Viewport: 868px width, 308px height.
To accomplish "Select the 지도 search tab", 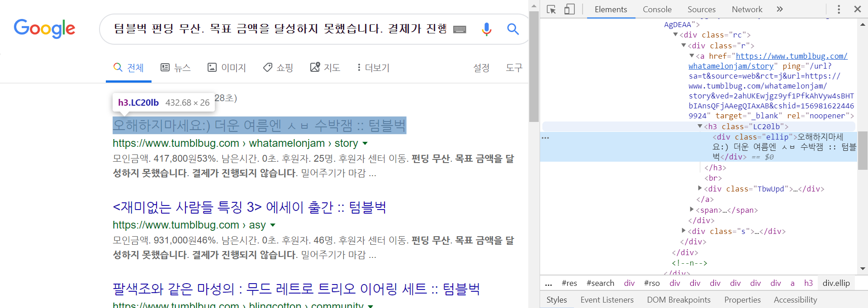I will [325, 68].
